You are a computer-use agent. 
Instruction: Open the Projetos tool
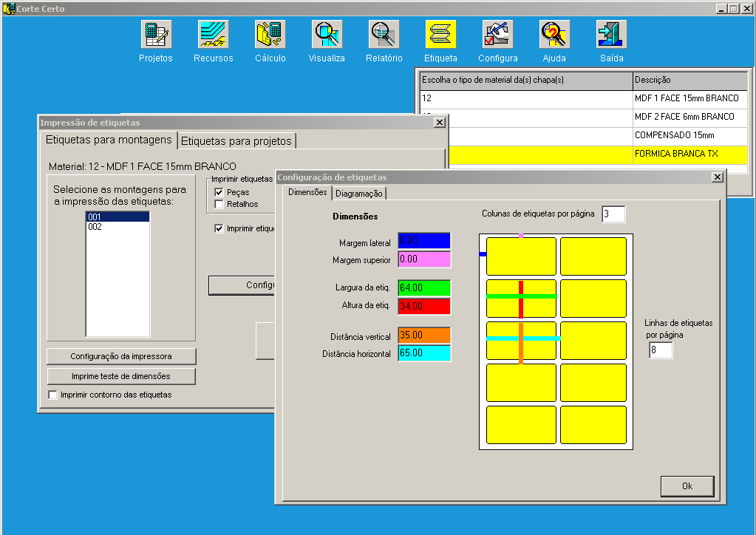[x=156, y=33]
